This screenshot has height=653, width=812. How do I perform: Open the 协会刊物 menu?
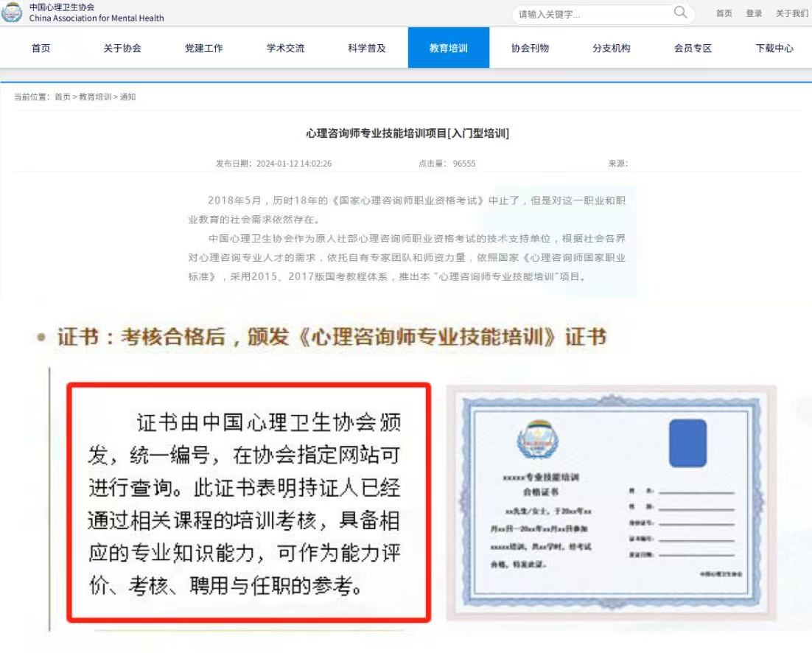[x=530, y=48]
